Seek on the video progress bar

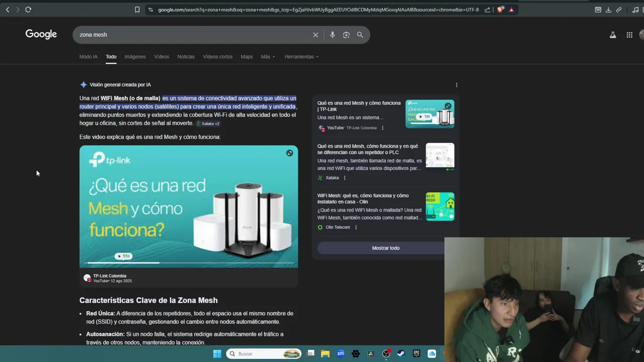click(189, 262)
